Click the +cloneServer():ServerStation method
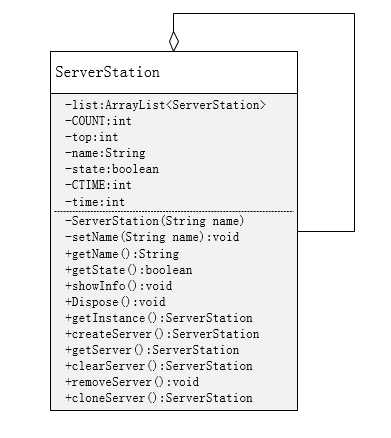The image size is (391, 438). point(159,398)
